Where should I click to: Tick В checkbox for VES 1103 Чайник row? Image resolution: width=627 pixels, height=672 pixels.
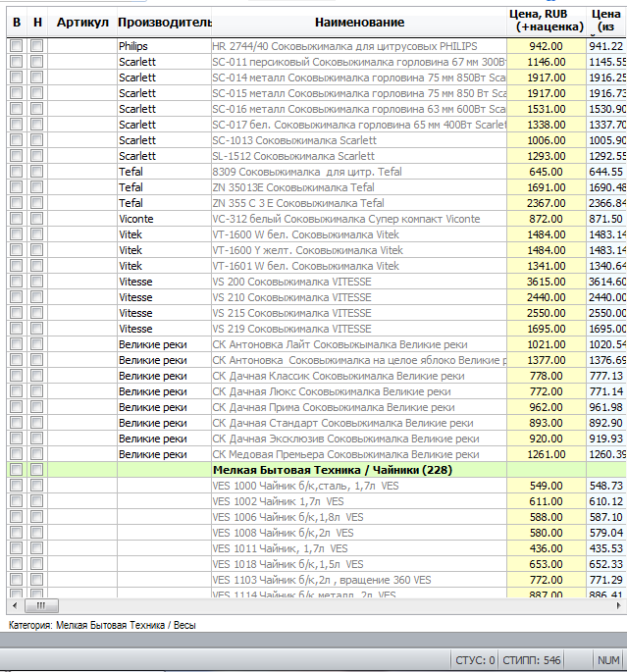click(17, 580)
